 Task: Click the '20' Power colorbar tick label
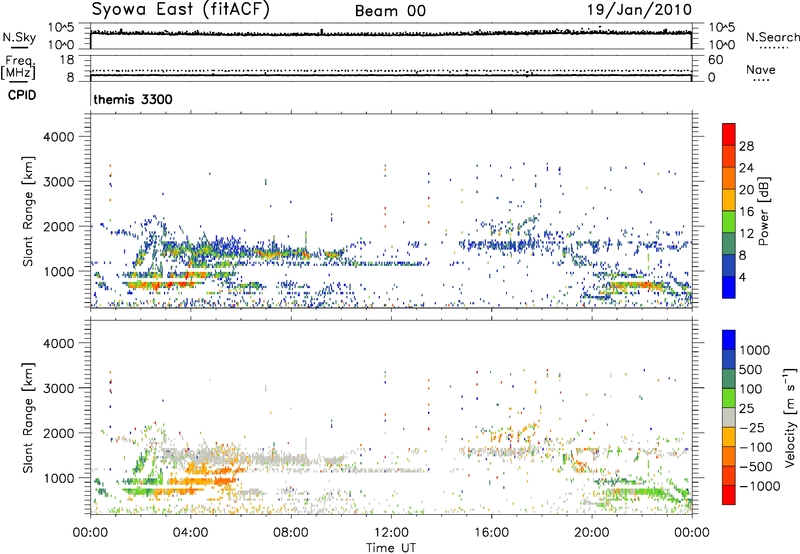click(746, 190)
